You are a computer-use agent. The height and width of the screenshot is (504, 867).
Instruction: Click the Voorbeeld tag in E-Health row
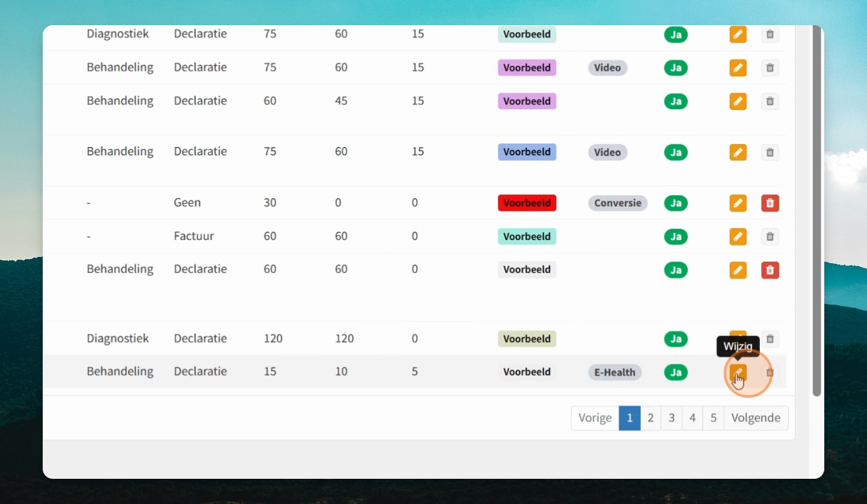pos(527,372)
